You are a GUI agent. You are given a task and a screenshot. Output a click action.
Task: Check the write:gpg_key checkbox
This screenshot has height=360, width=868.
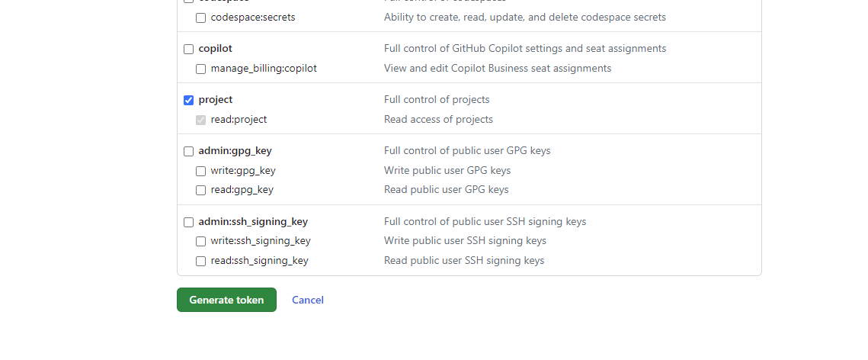(200, 171)
